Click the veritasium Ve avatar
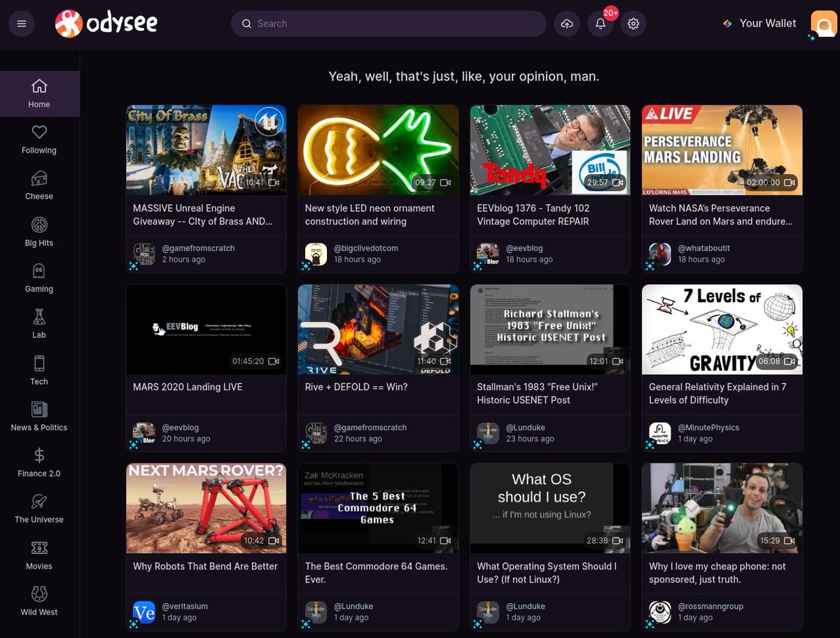Viewport: 840px width, 638px height. click(144, 612)
